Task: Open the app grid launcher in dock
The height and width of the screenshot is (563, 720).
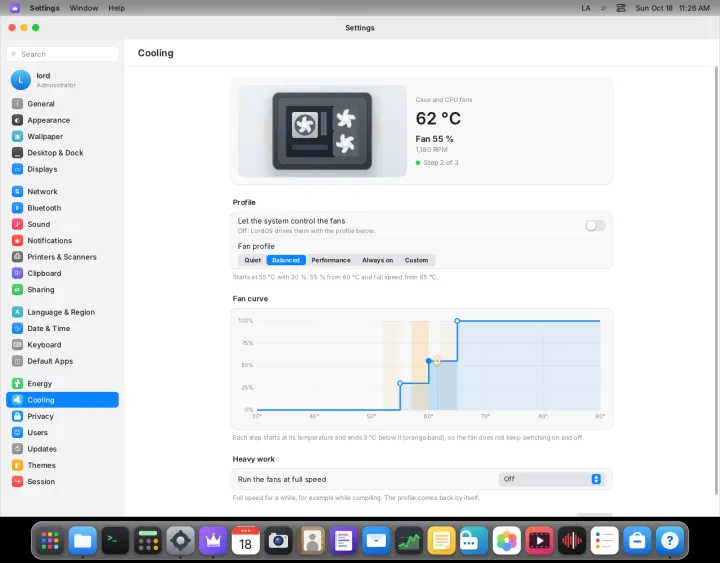Action: pyautogui.click(x=50, y=540)
